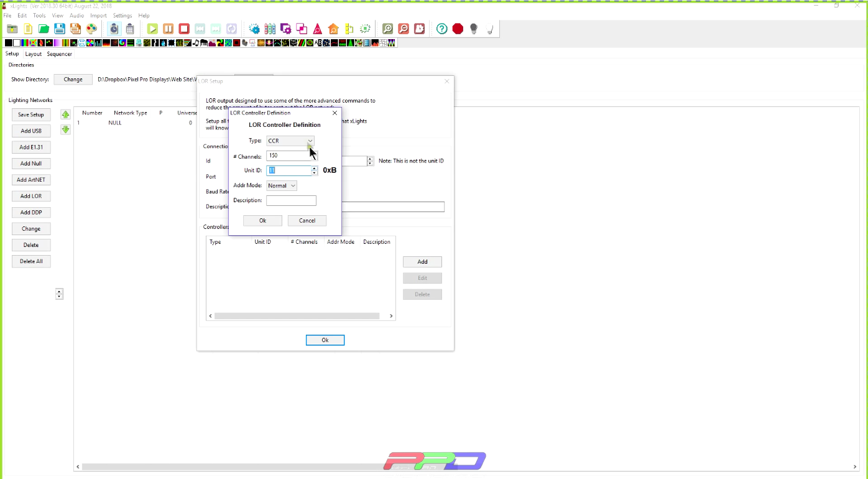This screenshot has height=479, width=868.
Task: Click the red cone model preview icon
Action: (318, 29)
